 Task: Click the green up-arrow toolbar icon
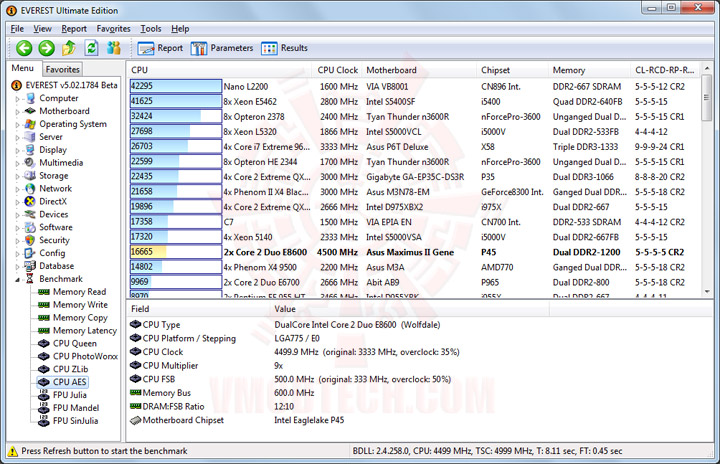[69, 48]
